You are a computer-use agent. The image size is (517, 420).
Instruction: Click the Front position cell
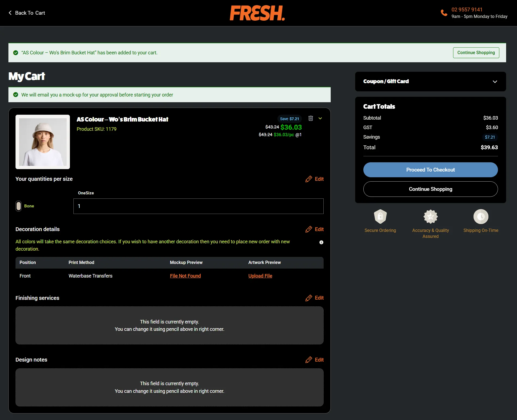pyautogui.click(x=25, y=276)
